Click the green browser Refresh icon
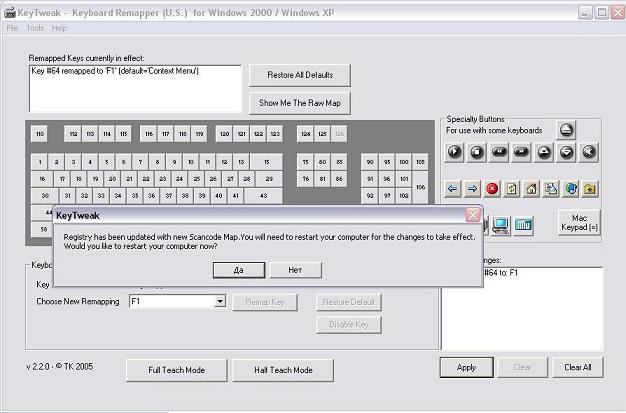626x413 pixels. tap(511, 189)
